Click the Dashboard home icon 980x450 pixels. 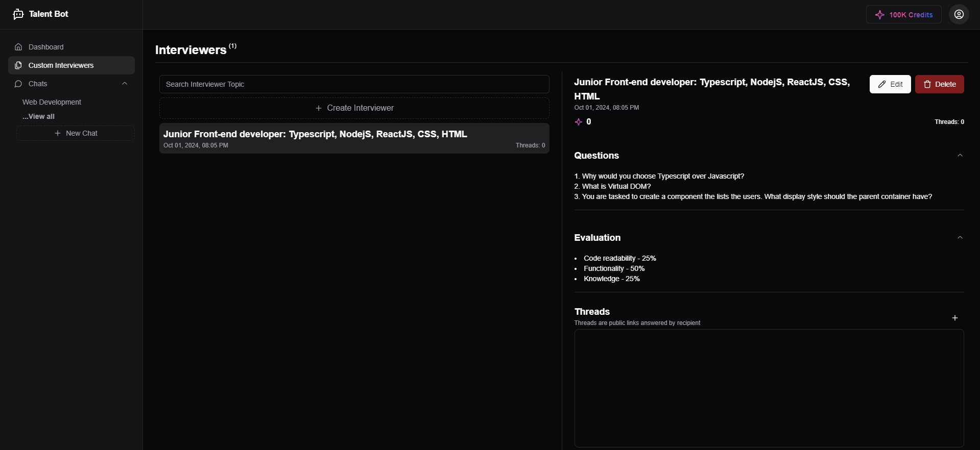[x=18, y=47]
